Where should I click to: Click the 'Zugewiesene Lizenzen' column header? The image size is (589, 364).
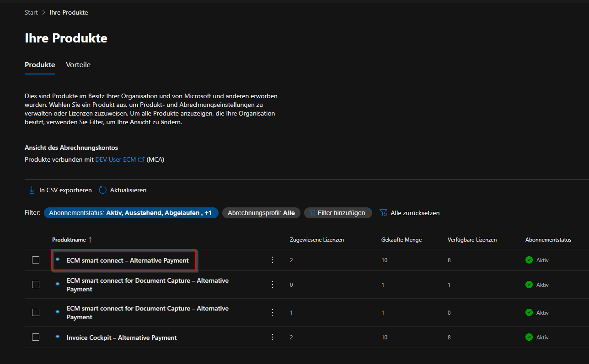(317, 240)
